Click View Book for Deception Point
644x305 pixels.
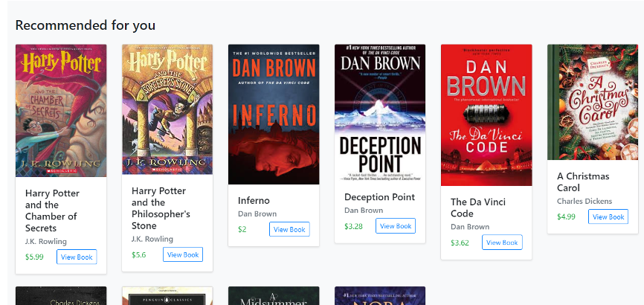tap(396, 226)
